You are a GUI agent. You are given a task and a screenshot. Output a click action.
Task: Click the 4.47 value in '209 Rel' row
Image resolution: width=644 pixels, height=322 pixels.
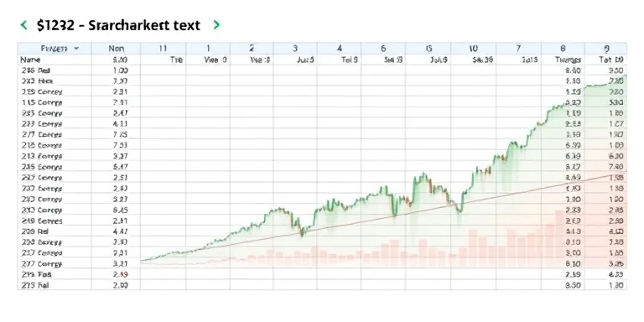tap(120, 231)
